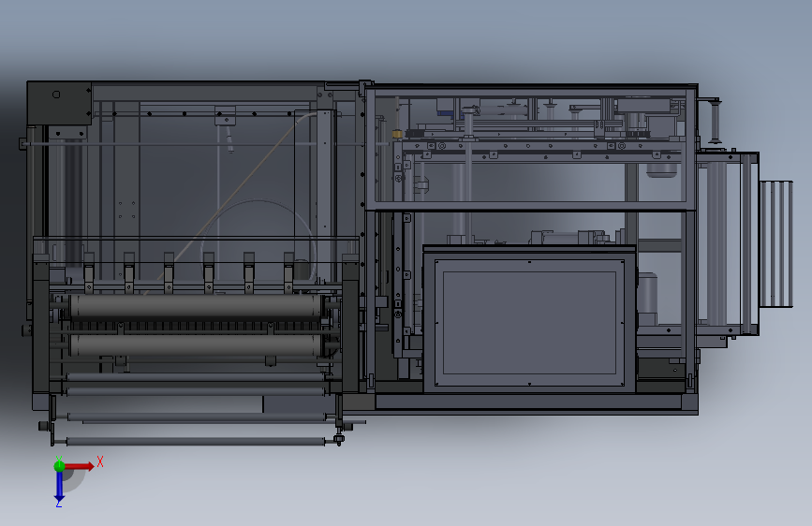Select the ribbed conveyor end at far right
The width and height of the screenshot is (812, 526).
775,244
